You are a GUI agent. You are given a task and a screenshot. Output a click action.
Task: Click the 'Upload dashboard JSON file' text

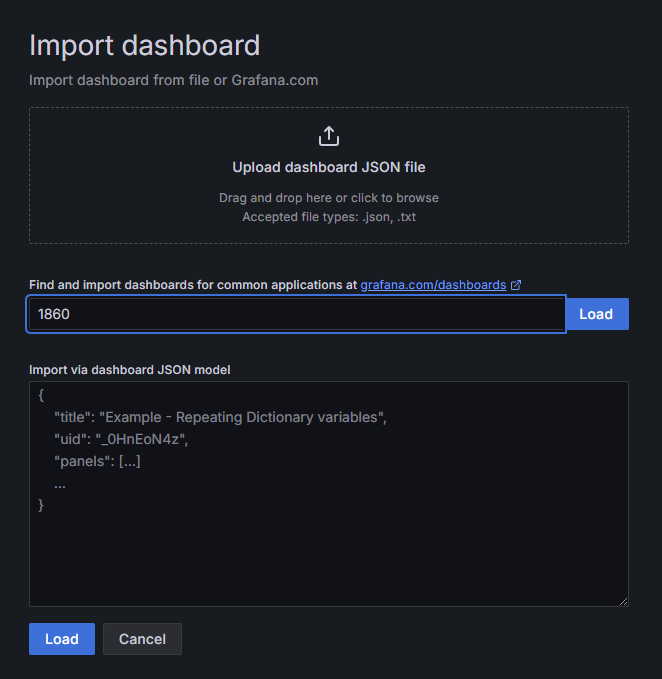(329, 167)
